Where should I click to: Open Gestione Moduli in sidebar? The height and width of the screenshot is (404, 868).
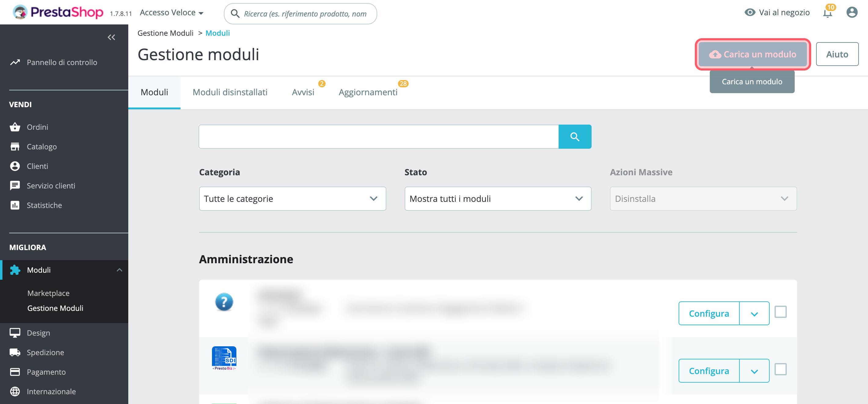click(55, 308)
